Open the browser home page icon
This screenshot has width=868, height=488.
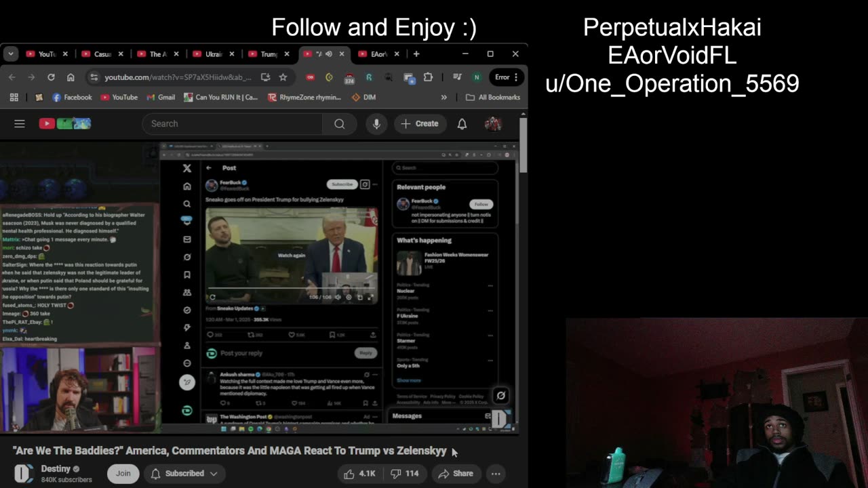pyautogui.click(x=71, y=77)
